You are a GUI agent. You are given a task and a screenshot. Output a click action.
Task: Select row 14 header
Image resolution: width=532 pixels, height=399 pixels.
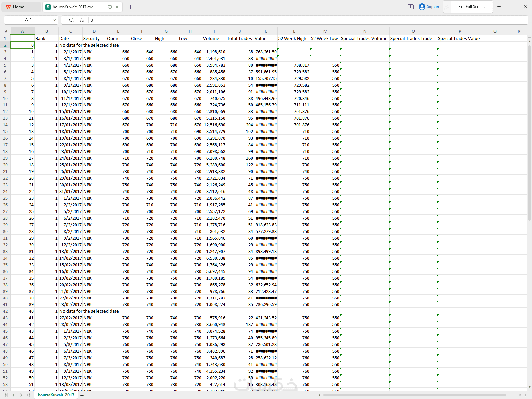pos(5,125)
